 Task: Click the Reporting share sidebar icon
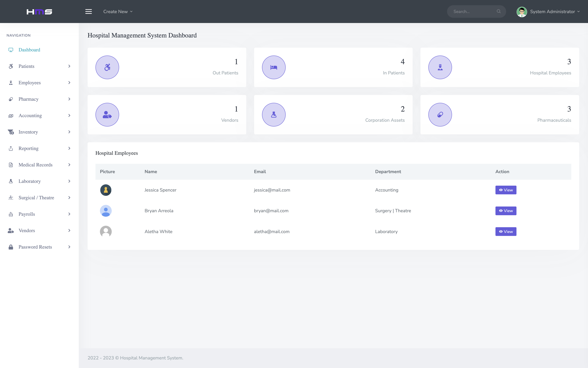tap(11, 149)
